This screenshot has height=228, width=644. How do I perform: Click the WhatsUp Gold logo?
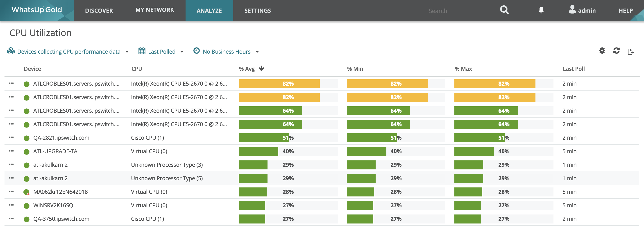tap(37, 10)
